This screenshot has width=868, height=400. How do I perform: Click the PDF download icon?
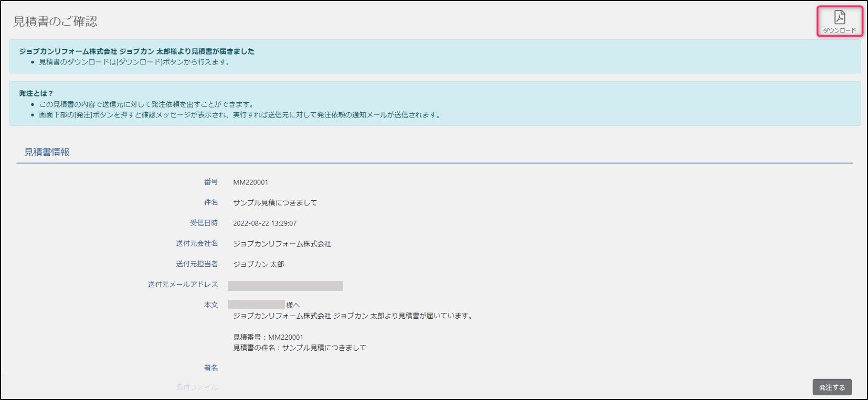point(839,18)
